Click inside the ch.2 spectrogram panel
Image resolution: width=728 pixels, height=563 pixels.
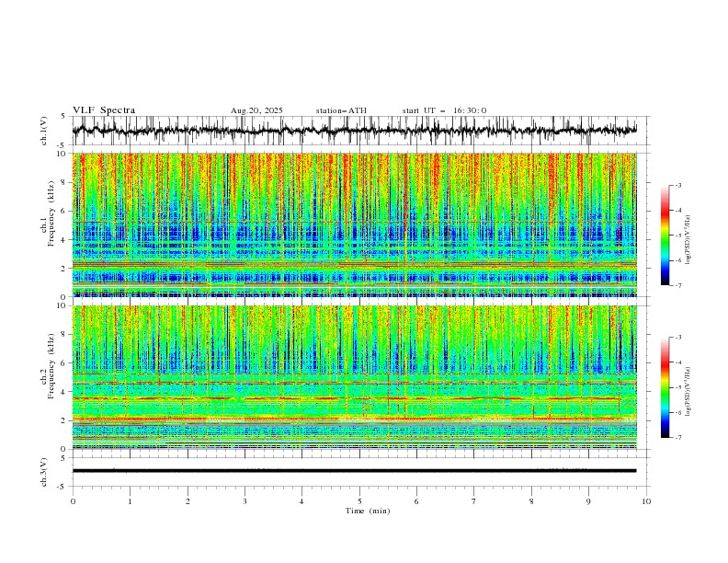pyautogui.click(x=354, y=377)
